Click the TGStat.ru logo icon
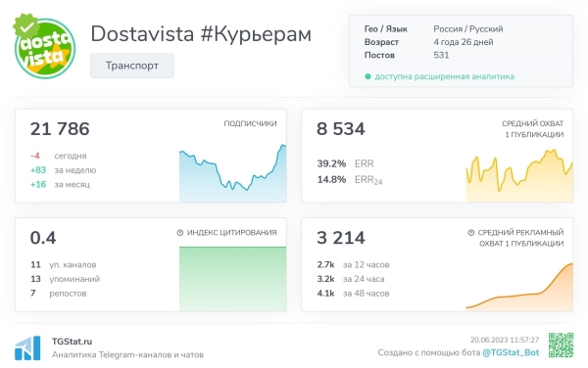The width and height of the screenshot is (588, 368). (x=27, y=348)
